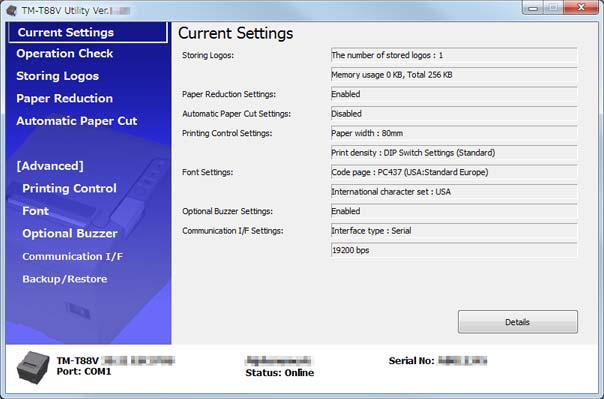This screenshot has height=399, width=604.
Task: Click Automatic Paper Cut Settings label
Action: click(237, 114)
